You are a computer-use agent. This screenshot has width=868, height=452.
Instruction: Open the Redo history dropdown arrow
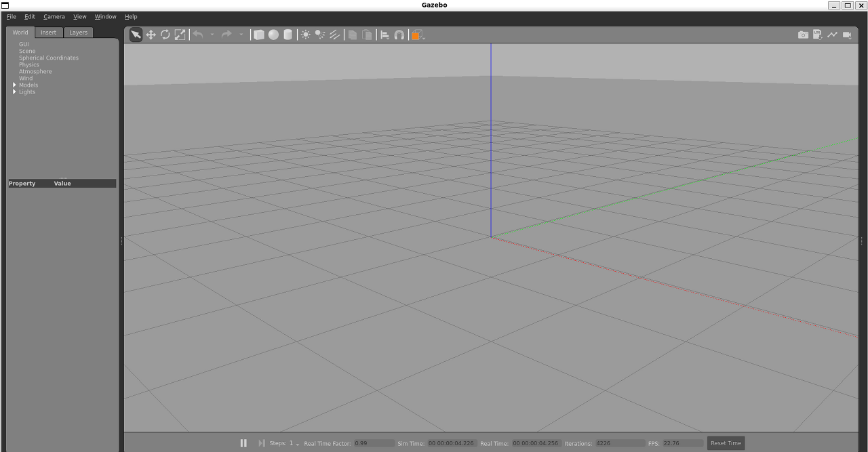(x=241, y=35)
